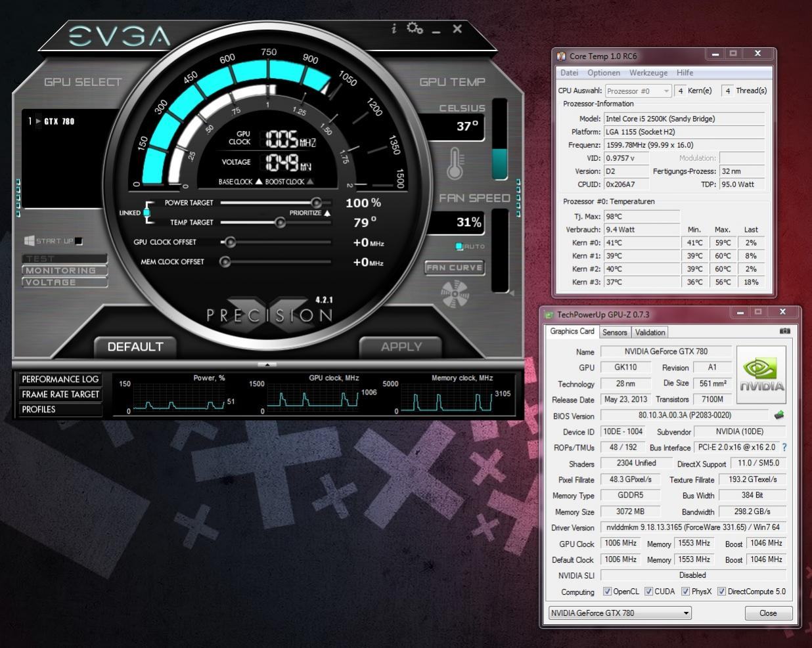The width and height of the screenshot is (812, 648).
Task: Open the NVIDIA GeForce GTX 780 dropdown
Action: pos(620,613)
